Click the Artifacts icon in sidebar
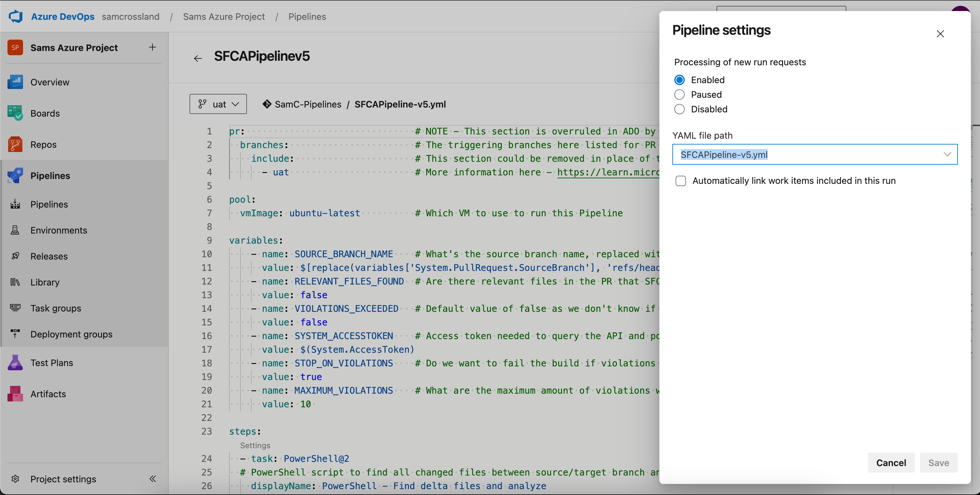Image resolution: width=980 pixels, height=495 pixels. [17, 394]
